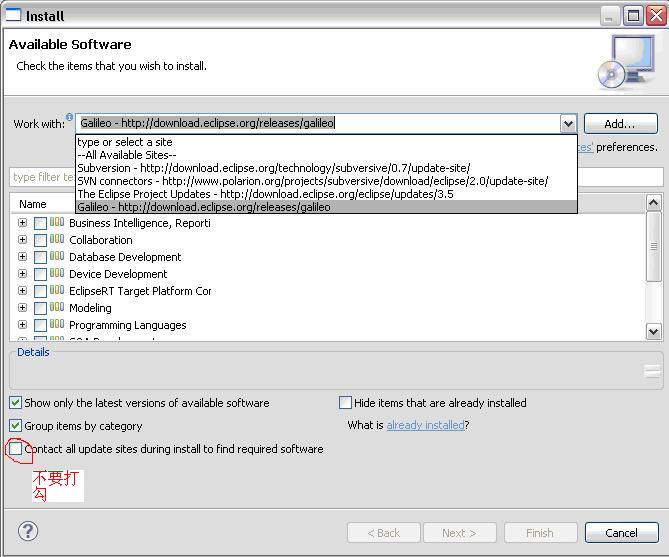Maximize the Install window
The width and height of the screenshot is (669, 557).
pos(634,16)
